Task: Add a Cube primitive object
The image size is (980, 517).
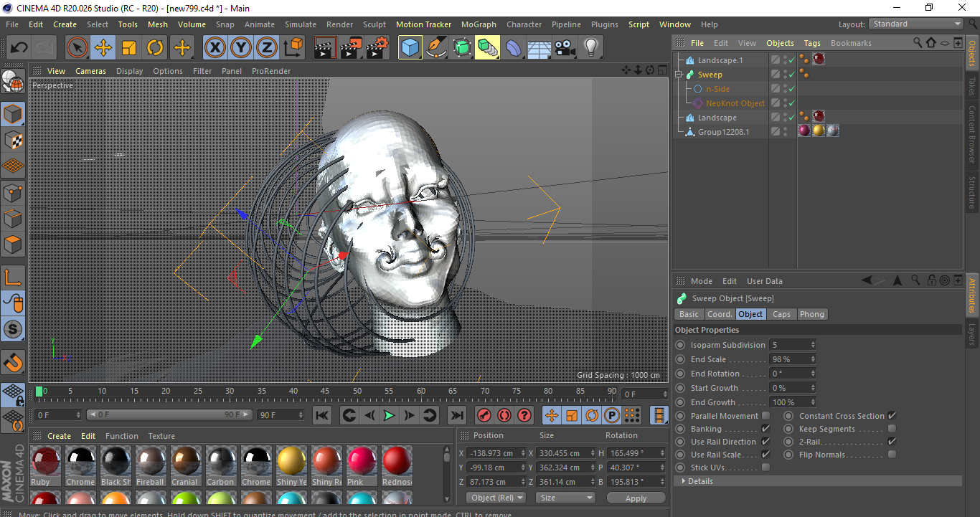Action: pos(410,48)
